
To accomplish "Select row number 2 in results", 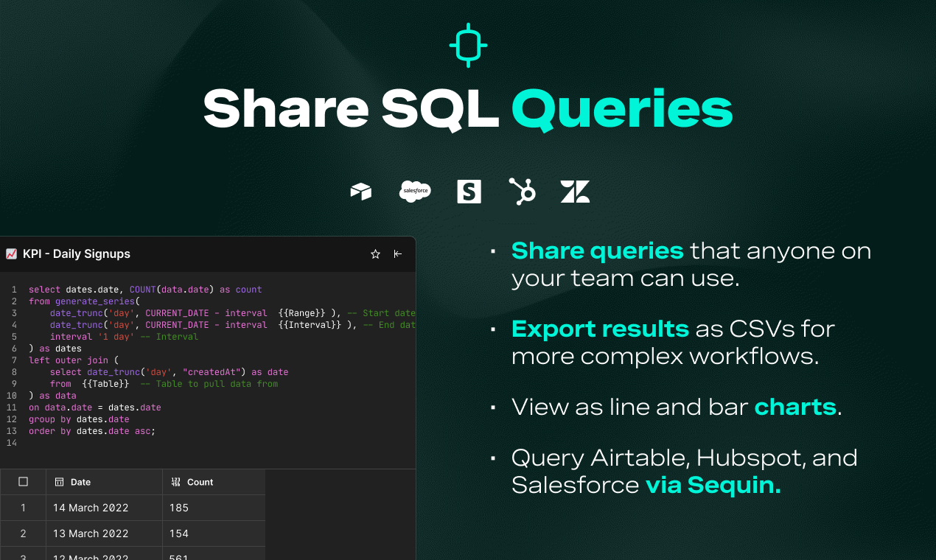I will point(23,533).
